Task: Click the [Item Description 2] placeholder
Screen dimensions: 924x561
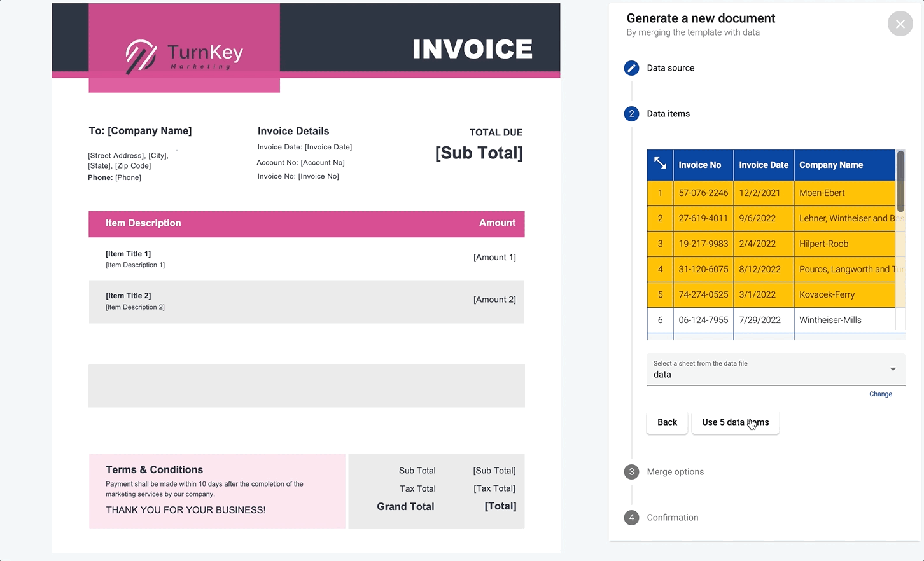Action: tap(135, 307)
